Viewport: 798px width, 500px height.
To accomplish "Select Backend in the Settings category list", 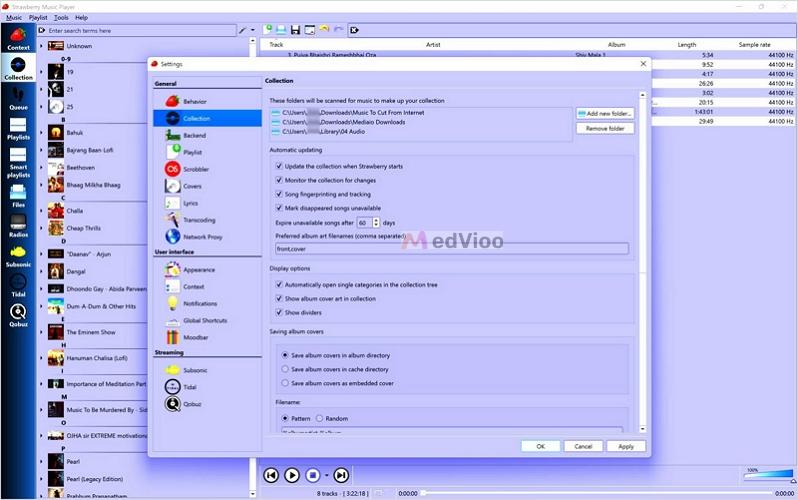I will pyautogui.click(x=207, y=135).
